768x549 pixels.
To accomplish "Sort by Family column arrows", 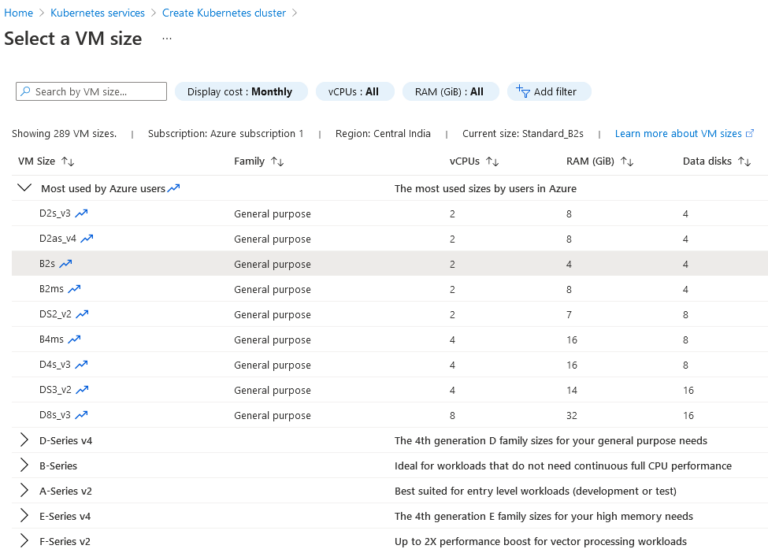I will pos(277,162).
